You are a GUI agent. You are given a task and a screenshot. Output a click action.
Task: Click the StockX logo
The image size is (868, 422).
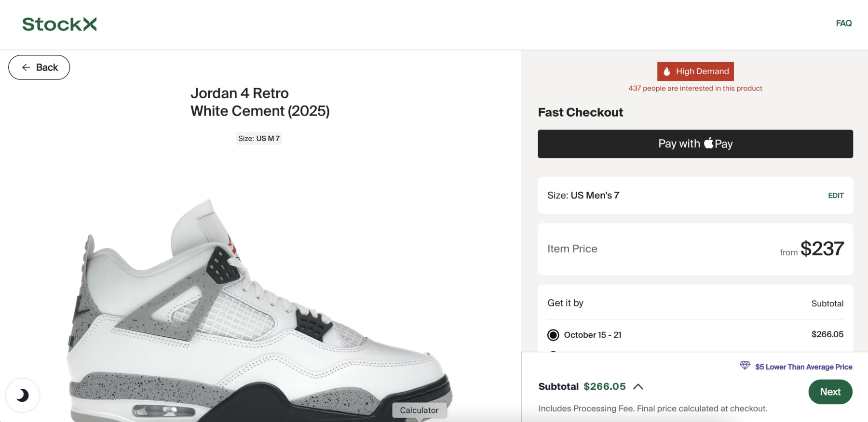click(x=59, y=24)
